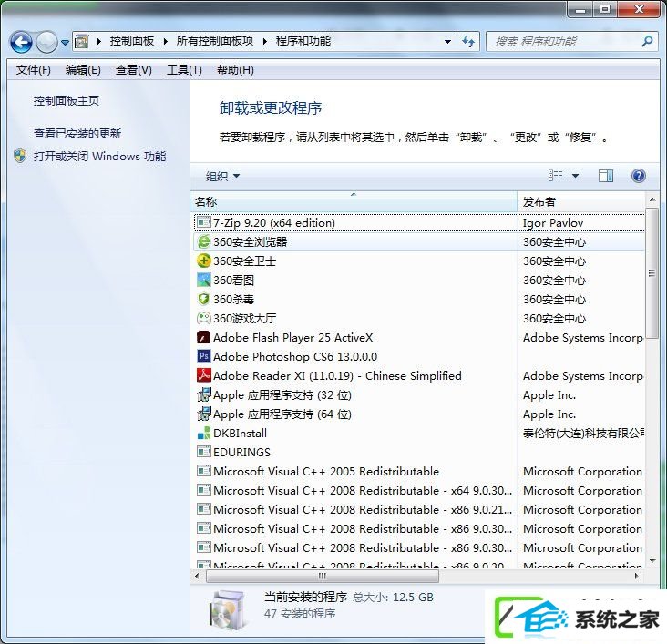
Task: Open the 组织 dropdown
Action: [x=222, y=176]
